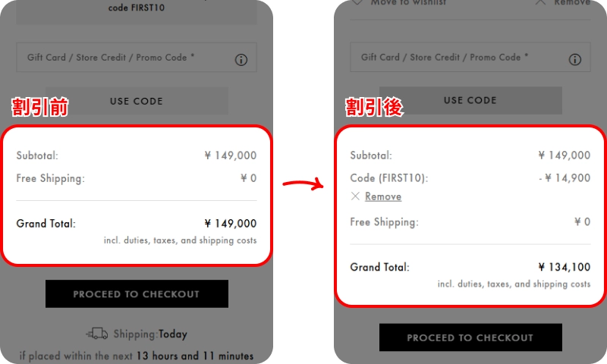Click right PROCEED TO CHECKOUT button

click(x=470, y=337)
